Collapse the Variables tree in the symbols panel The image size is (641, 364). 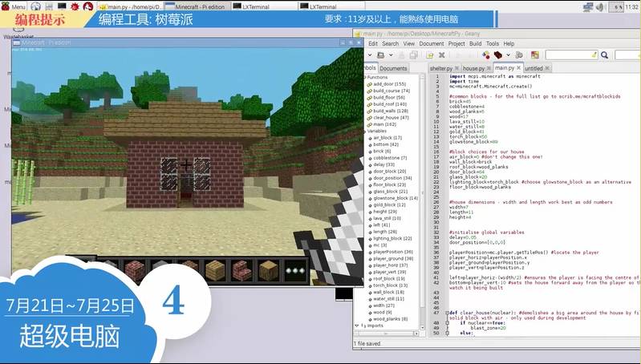pos(363,131)
